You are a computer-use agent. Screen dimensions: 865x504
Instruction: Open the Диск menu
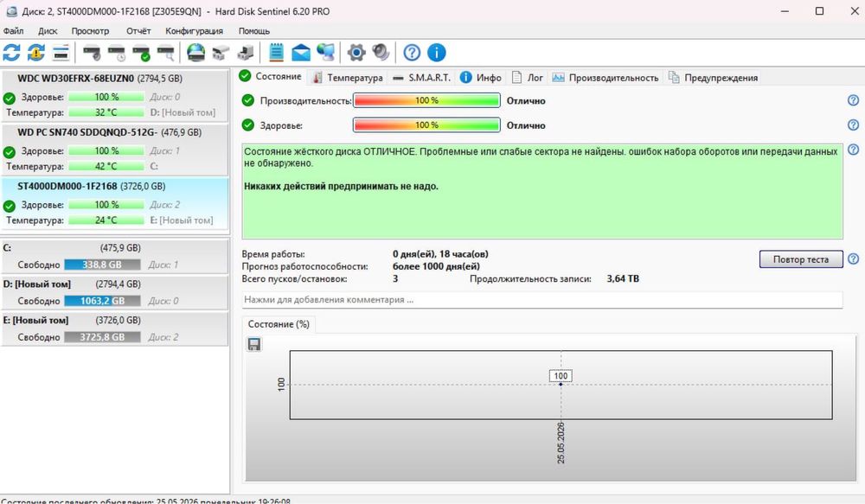(x=48, y=31)
